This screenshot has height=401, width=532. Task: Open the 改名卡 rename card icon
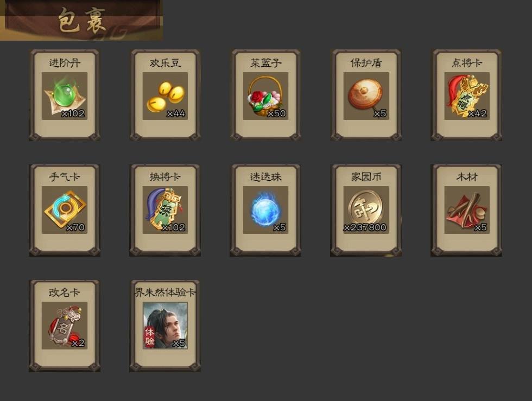click(x=65, y=326)
